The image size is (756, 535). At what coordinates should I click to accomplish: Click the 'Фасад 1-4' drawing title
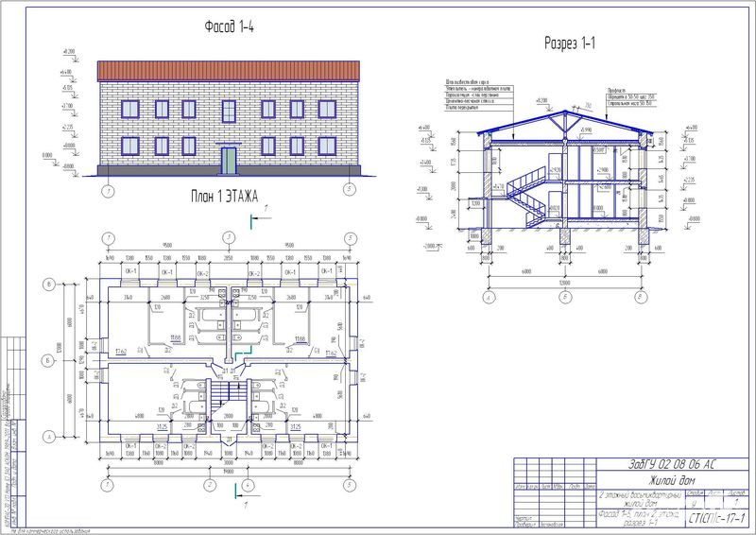(229, 27)
